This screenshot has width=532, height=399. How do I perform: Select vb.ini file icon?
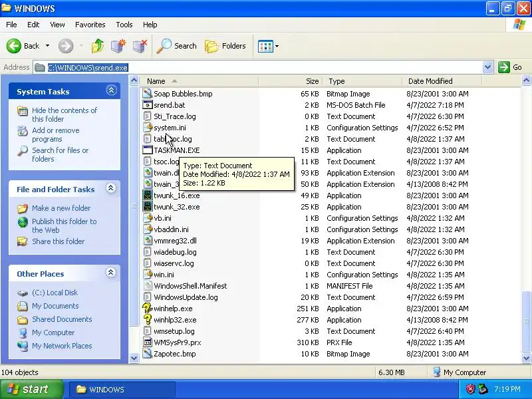click(x=147, y=218)
